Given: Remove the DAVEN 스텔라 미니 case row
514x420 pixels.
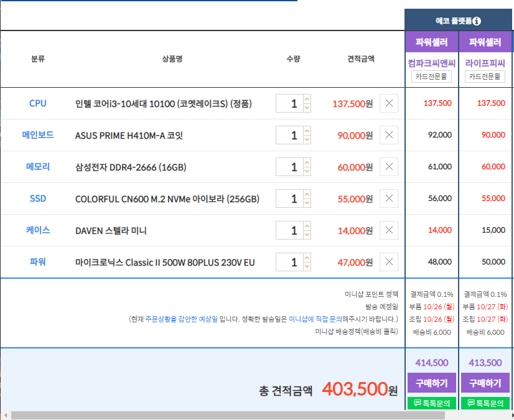Looking at the screenshot, I should click(x=389, y=230).
